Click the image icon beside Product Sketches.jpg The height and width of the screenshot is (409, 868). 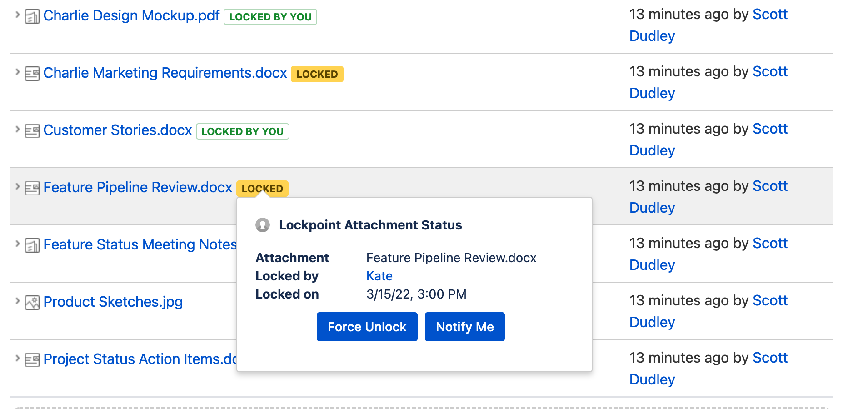click(32, 303)
